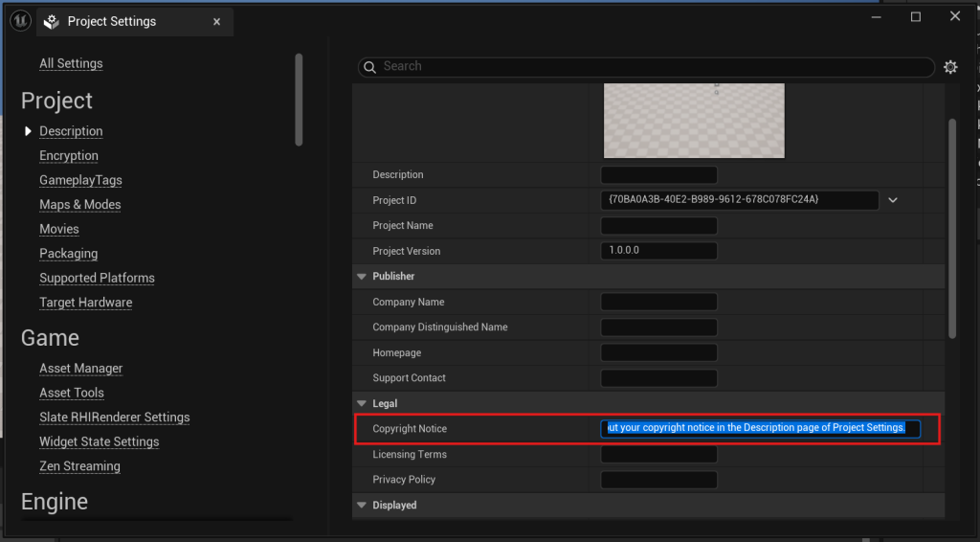Viewport: 980px width, 542px height.
Task: Click the Privacy Policy input field
Action: [658, 480]
